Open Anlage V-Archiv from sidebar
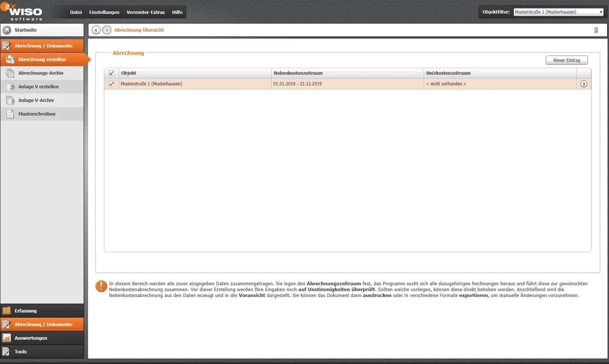The height and width of the screenshot is (364, 609). (x=36, y=100)
